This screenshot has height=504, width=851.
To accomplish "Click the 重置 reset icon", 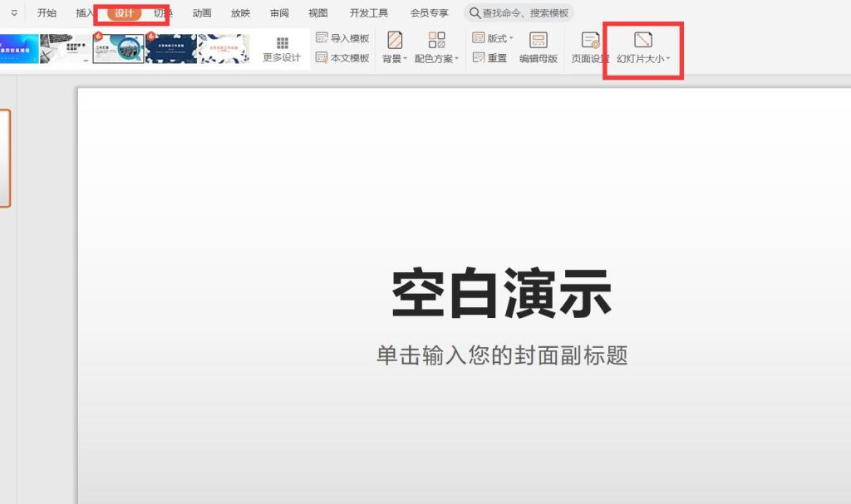I will (x=479, y=58).
